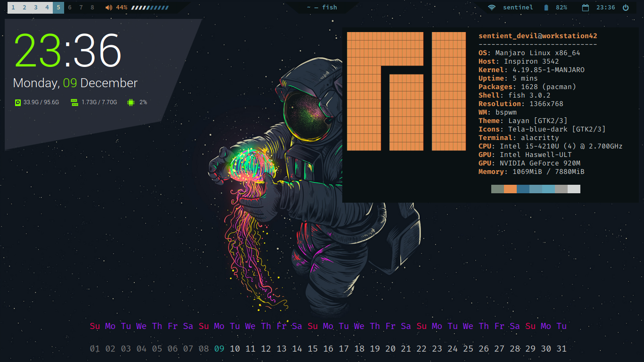Click the 'Uptime: 5 mins' line
This screenshot has height=362, width=644.
click(508, 78)
